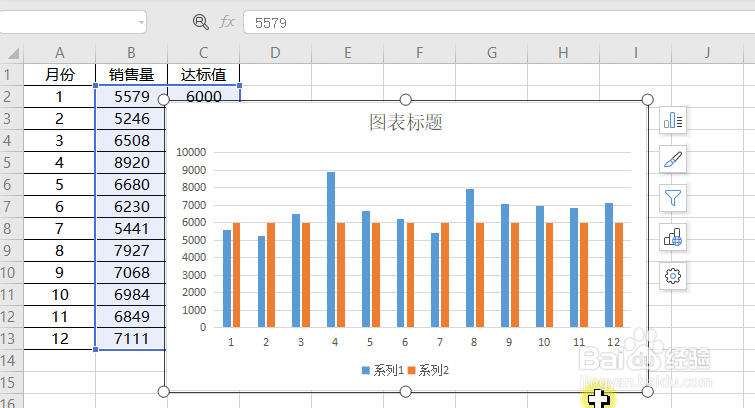The height and width of the screenshot is (408, 755).
Task: Select the cell containing 5441
Action: point(131,229)
